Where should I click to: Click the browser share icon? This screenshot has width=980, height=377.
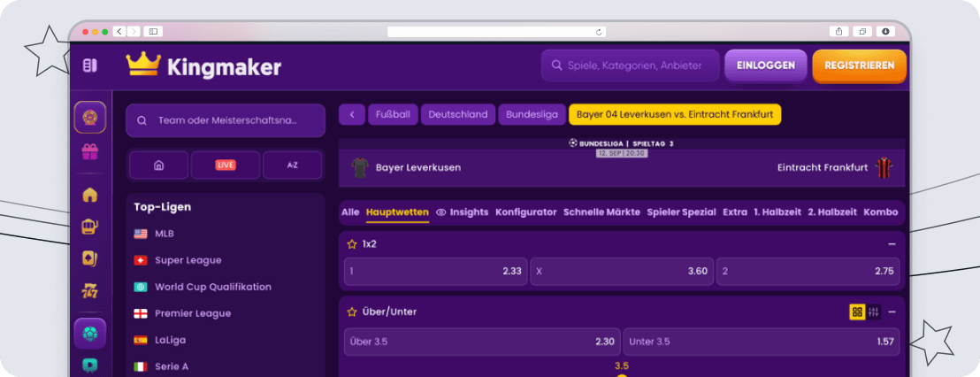tap(838, 31)
